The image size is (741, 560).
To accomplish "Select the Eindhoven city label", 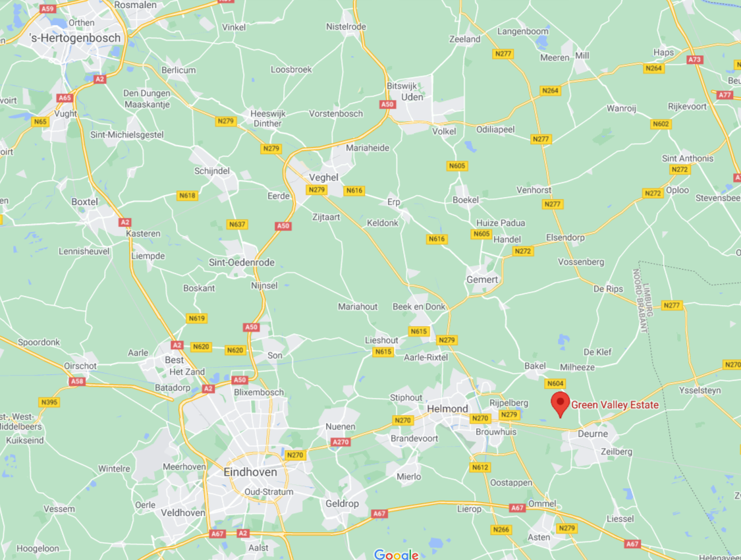I will (250, 472).
